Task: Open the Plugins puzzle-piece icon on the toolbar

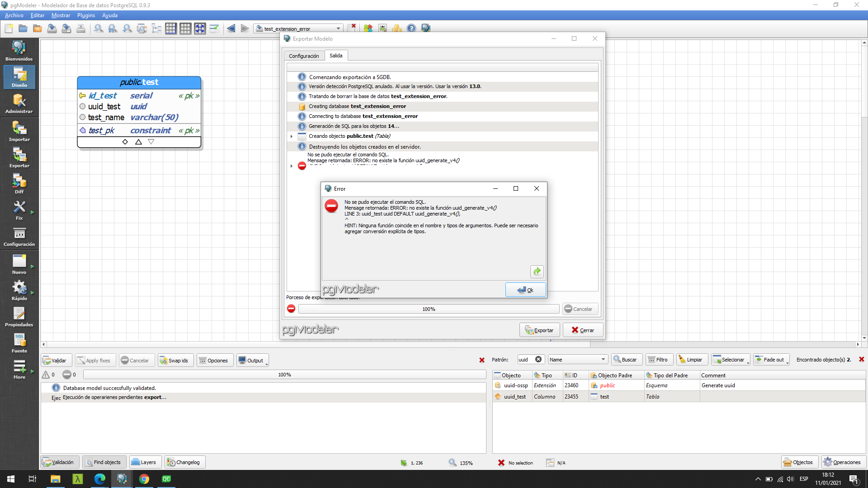Action: [x=368, y=28]
